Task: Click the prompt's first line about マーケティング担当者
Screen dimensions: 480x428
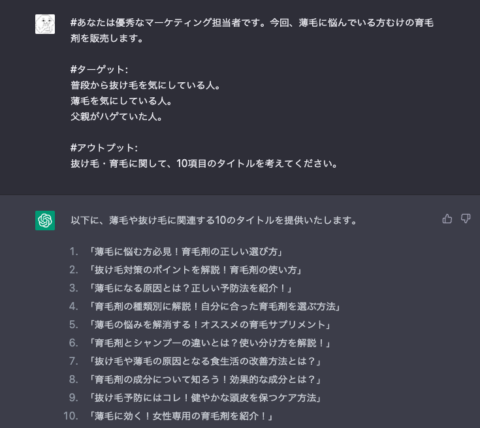Action: 252,23
